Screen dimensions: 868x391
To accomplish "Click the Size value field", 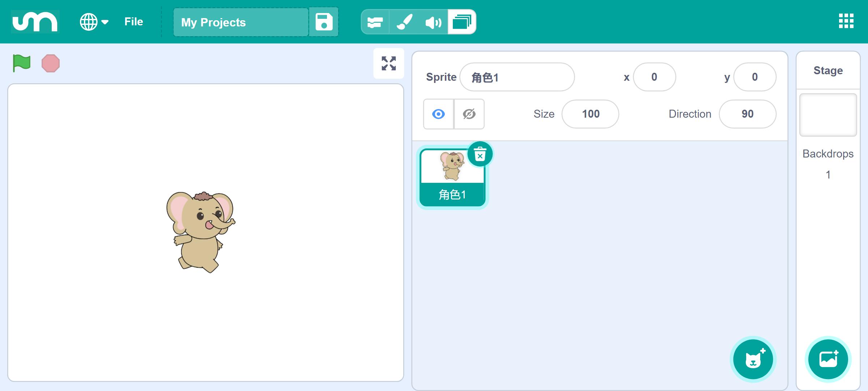I will 590,114.
